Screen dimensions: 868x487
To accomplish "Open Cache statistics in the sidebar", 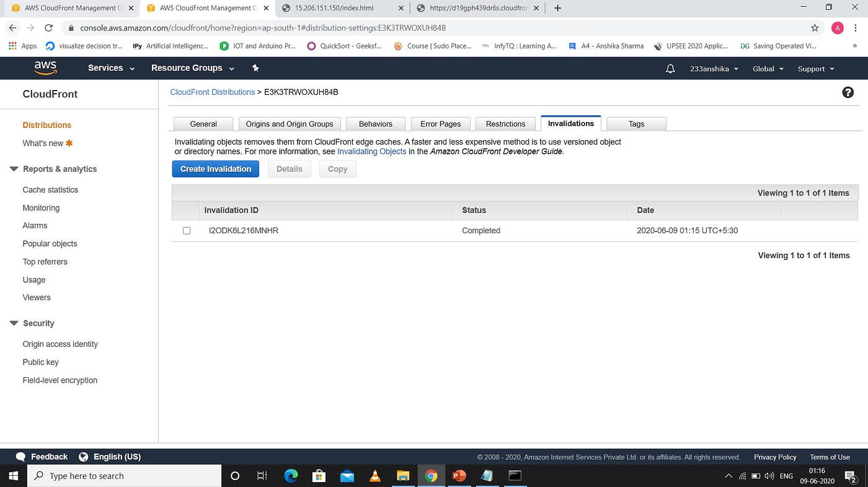I will tap(50, 190).
